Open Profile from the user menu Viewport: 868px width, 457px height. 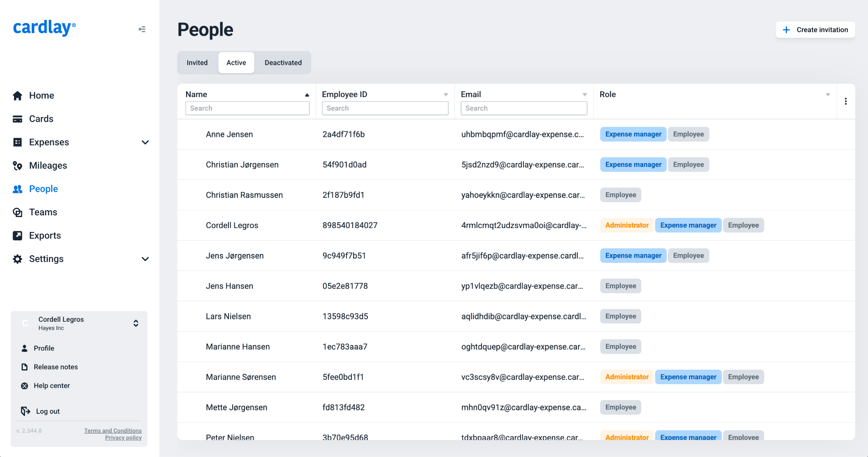44,348
